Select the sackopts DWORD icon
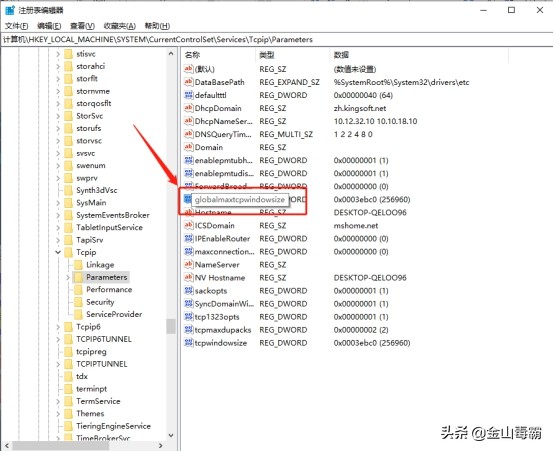The height and width of the screenshot is (452, 554). [x=189, y=291]
